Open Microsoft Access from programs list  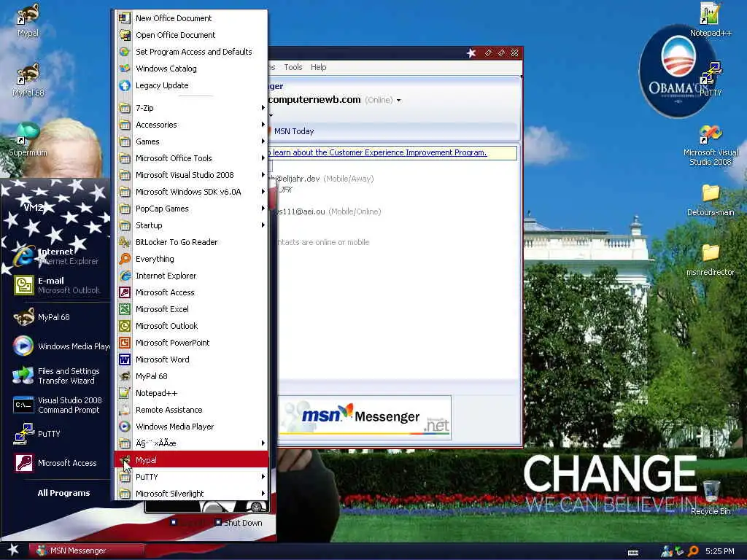192,292
